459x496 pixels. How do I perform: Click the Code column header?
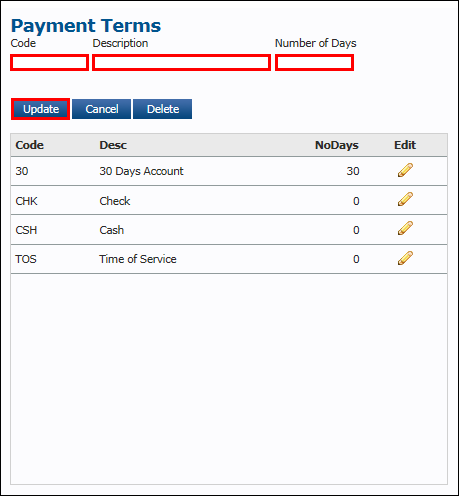coord(30,145)
